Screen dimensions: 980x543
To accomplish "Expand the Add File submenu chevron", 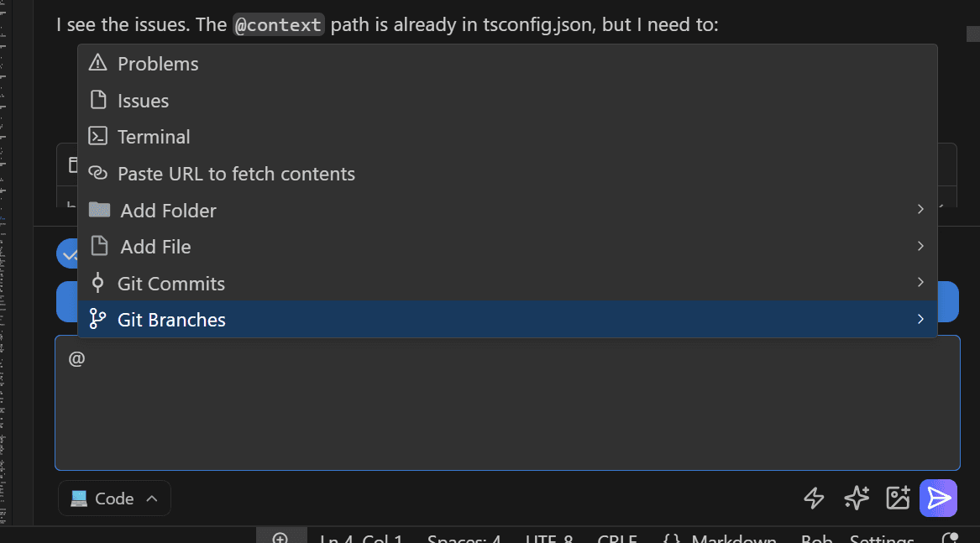I will (920, 246).
